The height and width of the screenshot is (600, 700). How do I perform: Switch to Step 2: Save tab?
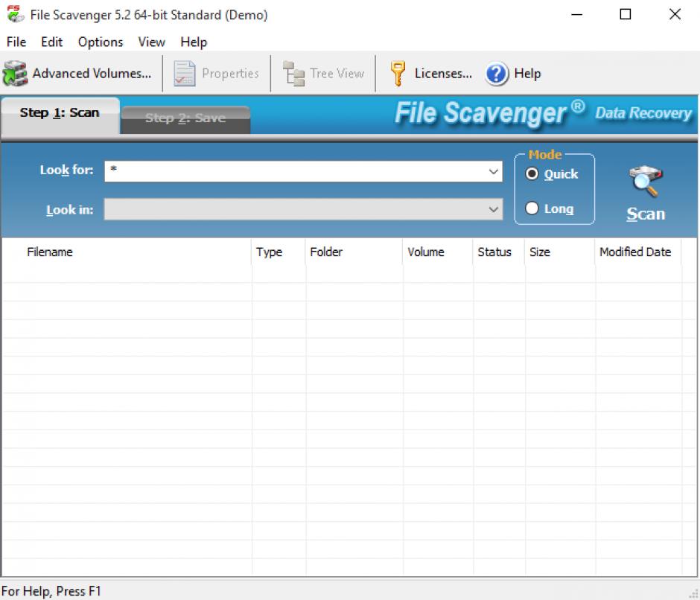click(185, 119)
